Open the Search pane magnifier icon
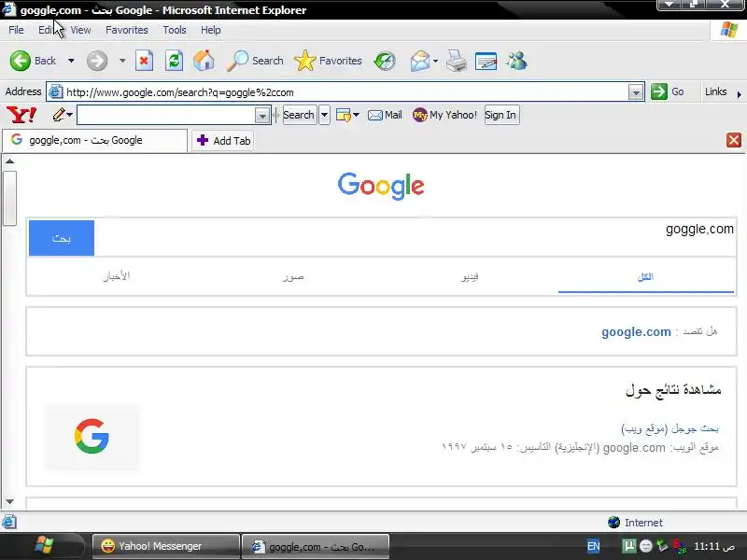Viewport: 747px width, 560px height. tap(237, 61)
